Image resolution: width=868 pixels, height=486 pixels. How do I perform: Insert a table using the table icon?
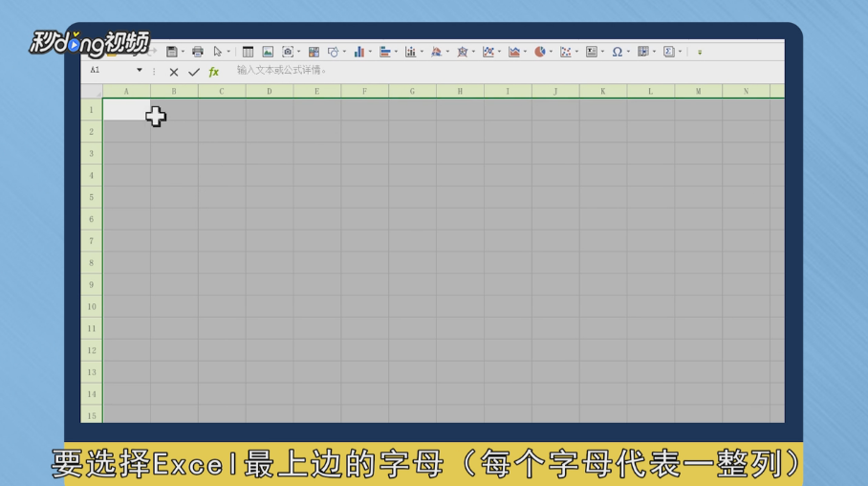pyautogui.click(x=248, y=52)
